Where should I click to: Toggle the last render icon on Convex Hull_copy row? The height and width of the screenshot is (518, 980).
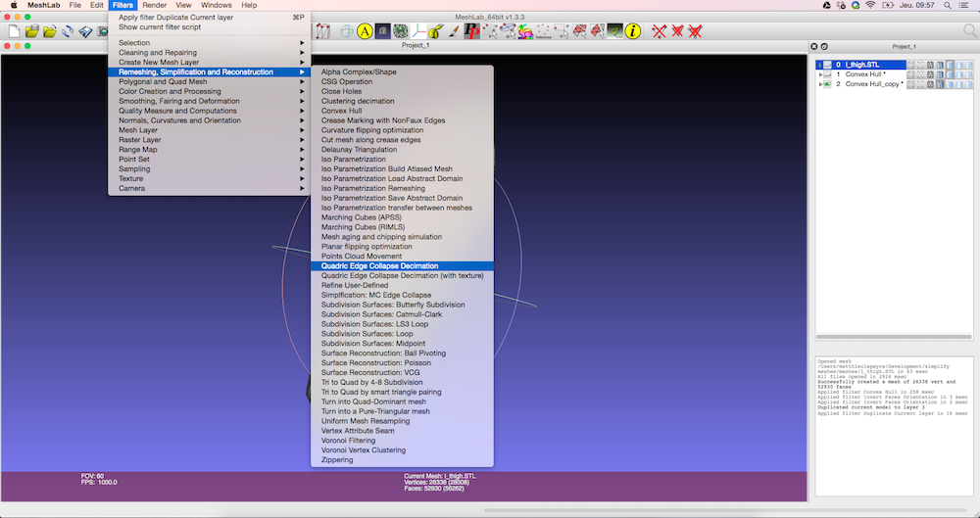969,84
